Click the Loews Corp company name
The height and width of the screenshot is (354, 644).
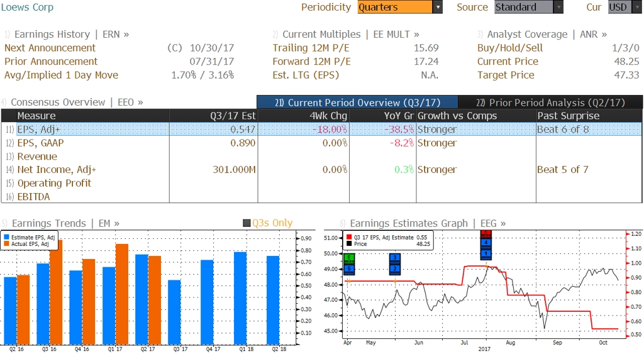point(27,7)
